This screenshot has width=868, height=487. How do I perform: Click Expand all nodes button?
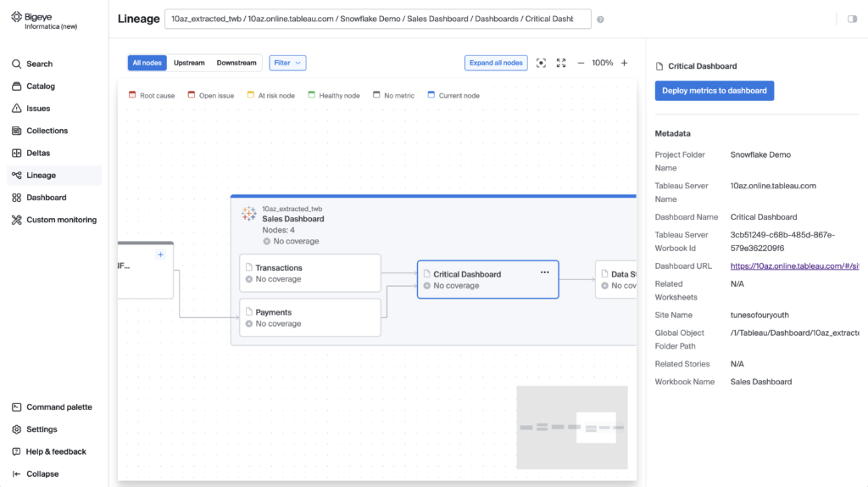pos(495,63)
